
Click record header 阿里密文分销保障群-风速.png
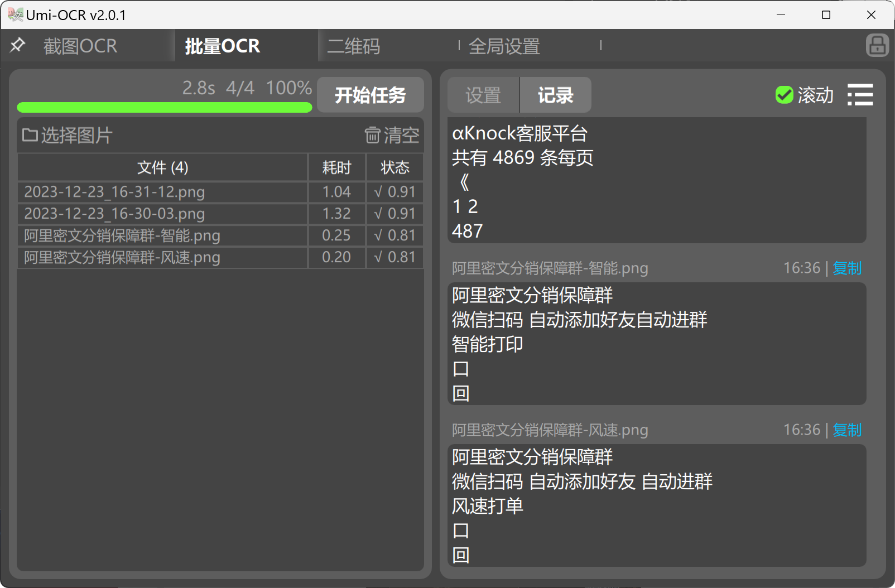pyautogui.click(x=550, y=430)
